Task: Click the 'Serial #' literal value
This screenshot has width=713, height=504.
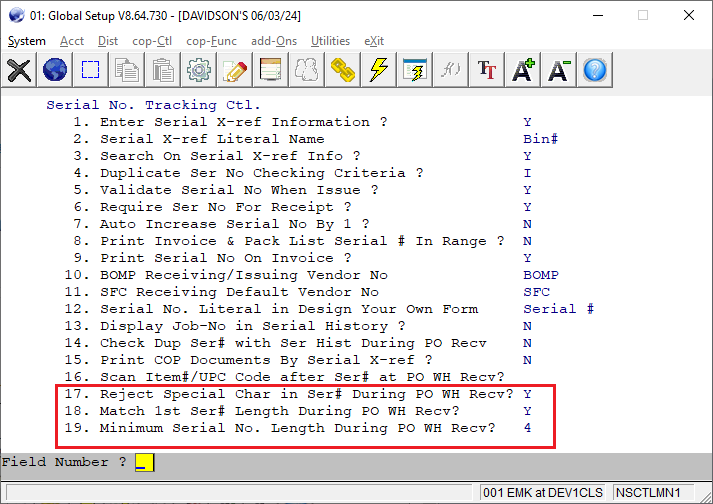Action: [x=558, y=309]
